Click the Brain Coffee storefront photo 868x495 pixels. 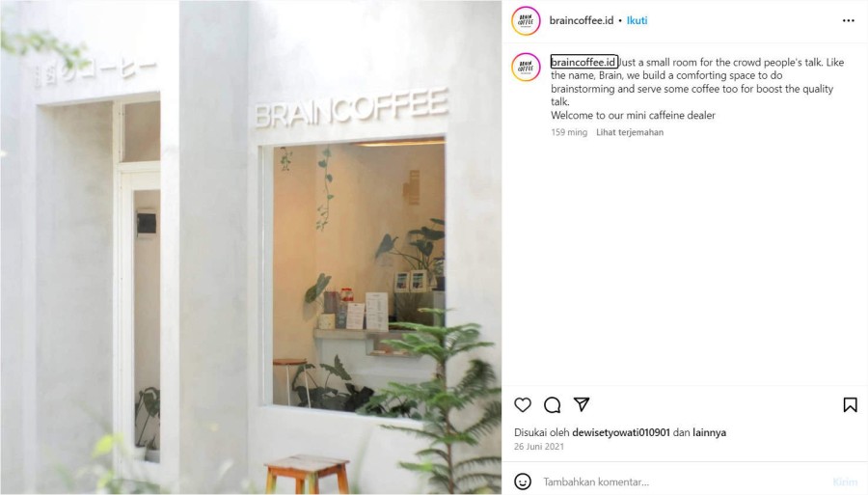point(251,247)
